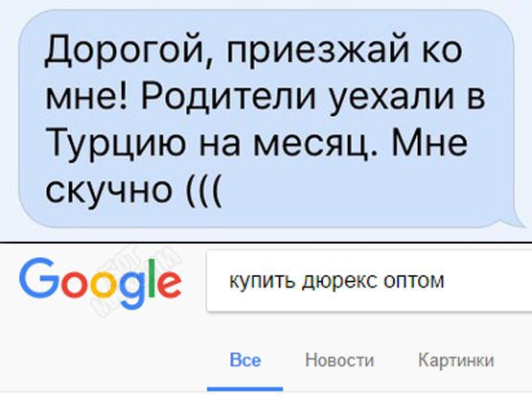Switch to the 'Картинки' tab
This screenshot has width=532, height=396.
point(456,360)
